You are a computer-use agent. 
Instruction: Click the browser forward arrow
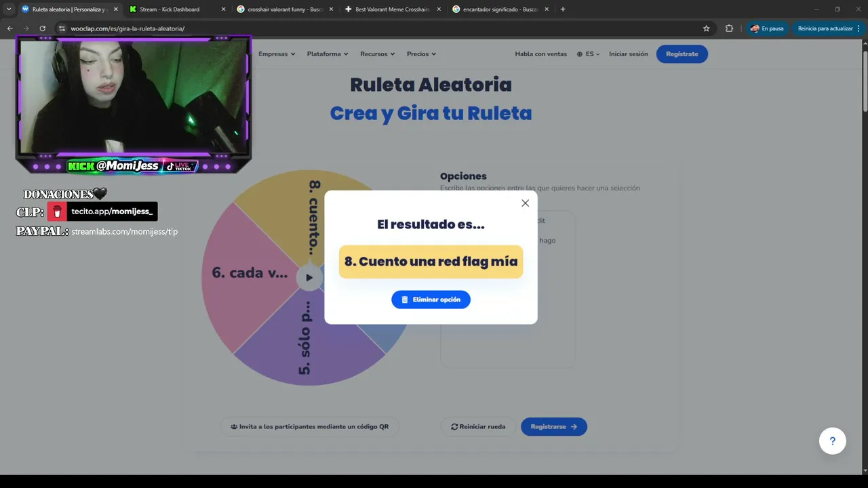(x=26, y=28)
